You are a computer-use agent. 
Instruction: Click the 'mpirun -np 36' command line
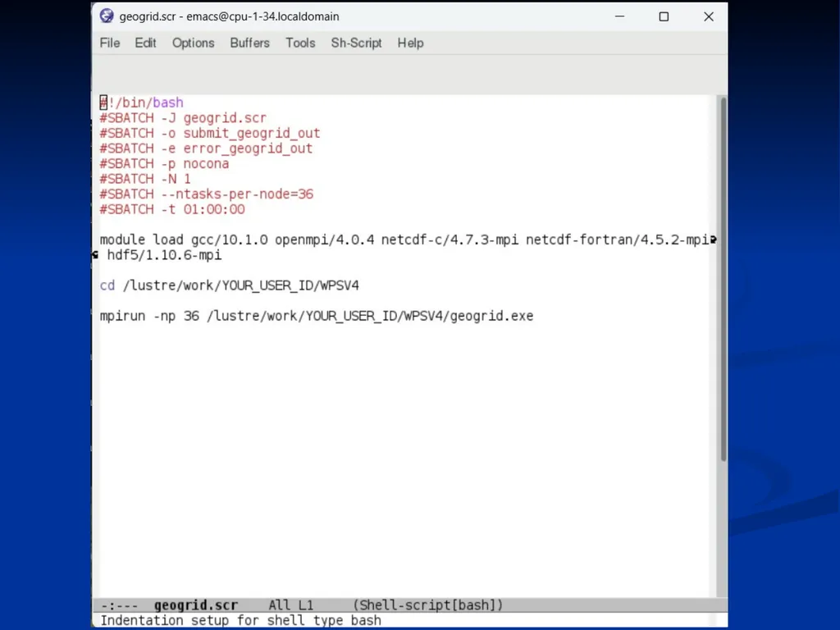317,316
